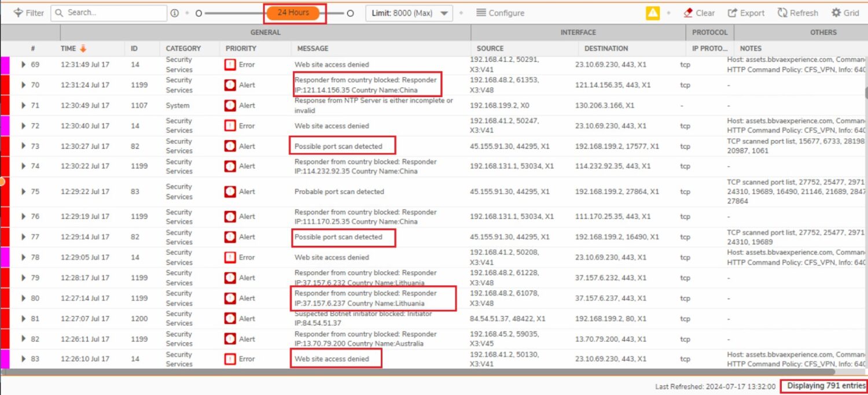The image size is (868, 395).
Task: Expand log entry row 83
Action: coord(23,359)
